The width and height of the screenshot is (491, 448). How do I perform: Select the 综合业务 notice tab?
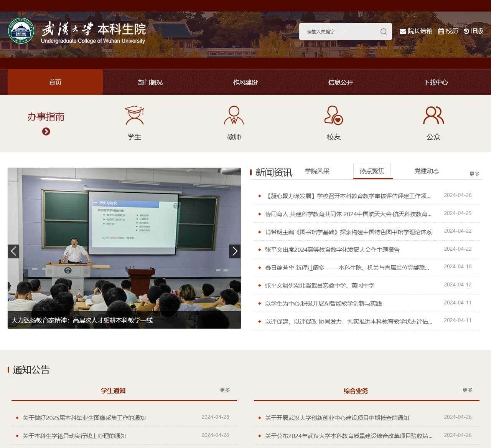[356, 391]
